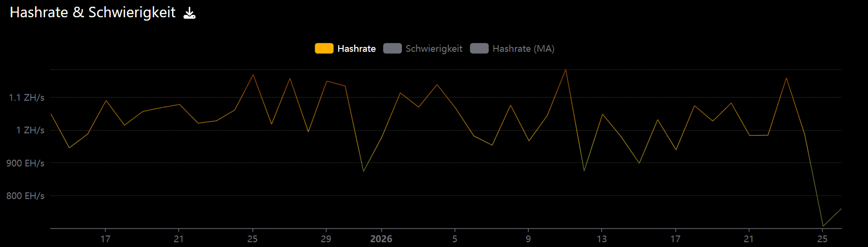
Task: Click the gray Schwierigkeit legend swatch
Action: [x=392, y=48]
